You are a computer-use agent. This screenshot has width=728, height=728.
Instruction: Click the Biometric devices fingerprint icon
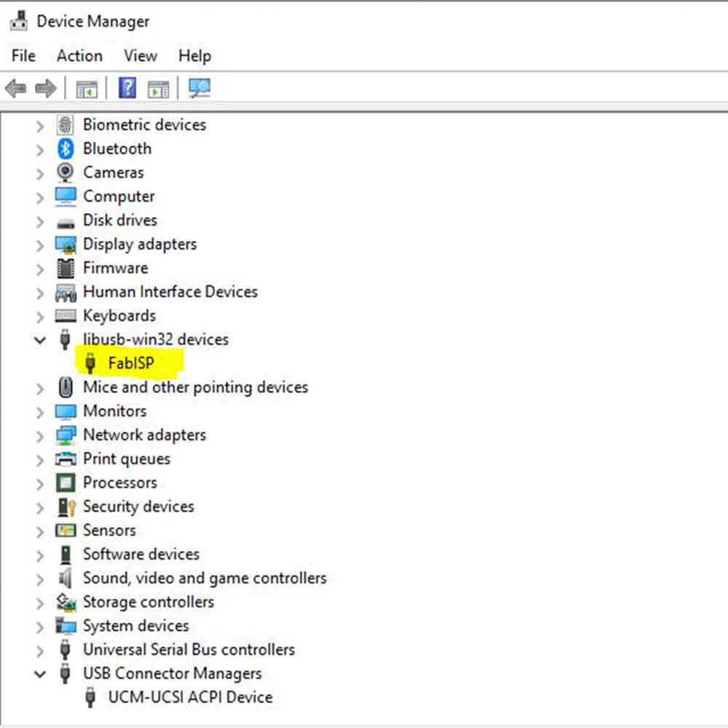[x=66, y=124]
